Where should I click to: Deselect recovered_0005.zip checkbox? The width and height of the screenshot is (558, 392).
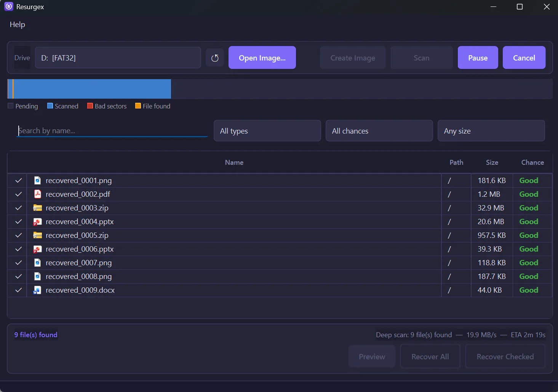click(x=18, y=235)
